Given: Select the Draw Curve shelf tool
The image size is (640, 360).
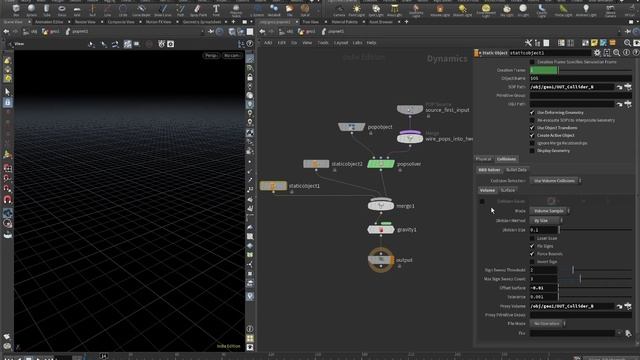Looking at the screenshot, I should click(x=162, y=10).
